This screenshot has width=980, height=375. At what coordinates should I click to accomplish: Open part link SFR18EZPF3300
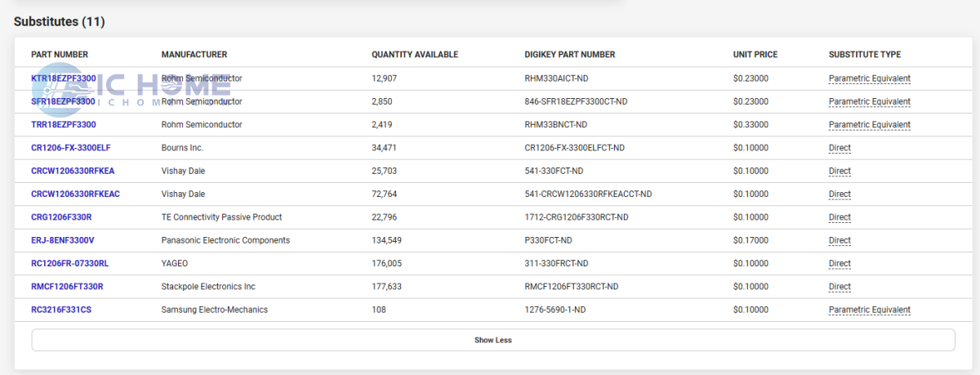63,101
